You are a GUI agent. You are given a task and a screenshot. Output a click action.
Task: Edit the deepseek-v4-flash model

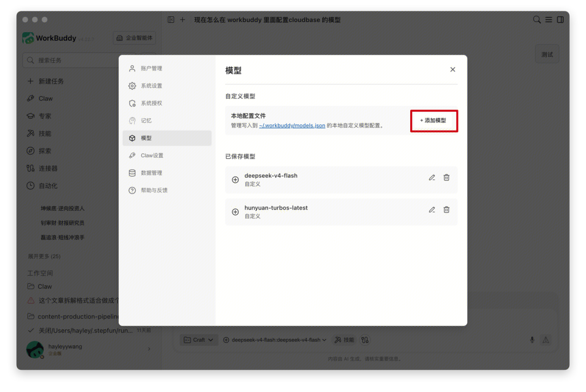[432, 178]
